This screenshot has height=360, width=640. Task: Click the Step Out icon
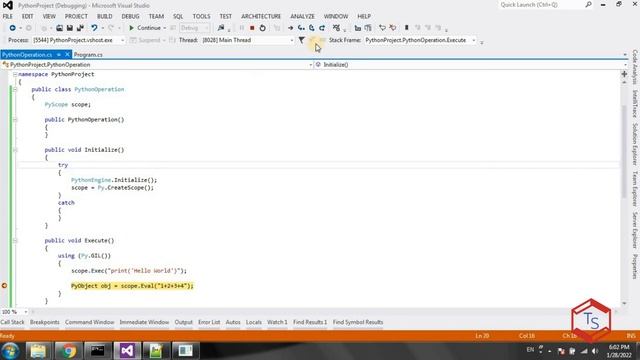[x=322, y=28]
